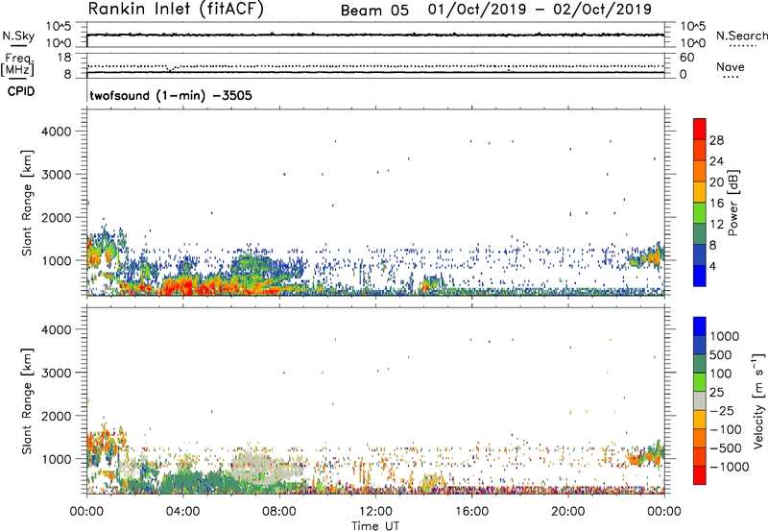
Task: Click the '08:00' time axis label
Action: tap(279, 512)
